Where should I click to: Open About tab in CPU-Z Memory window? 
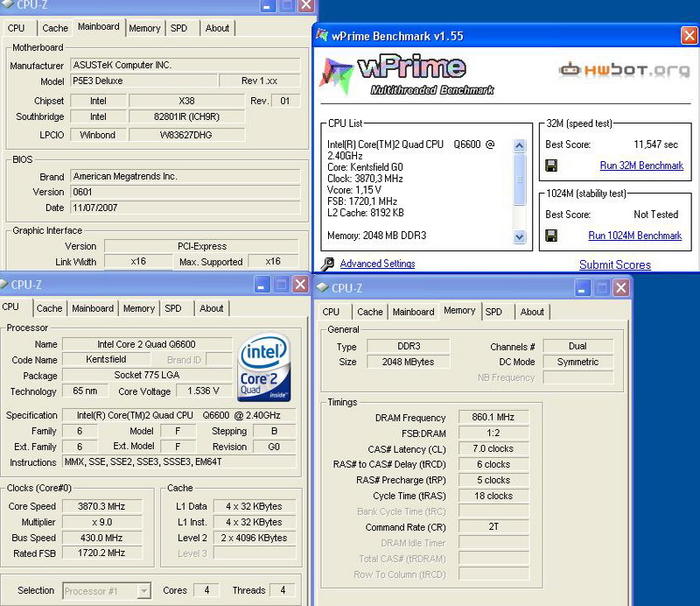[x=532, y=312]
